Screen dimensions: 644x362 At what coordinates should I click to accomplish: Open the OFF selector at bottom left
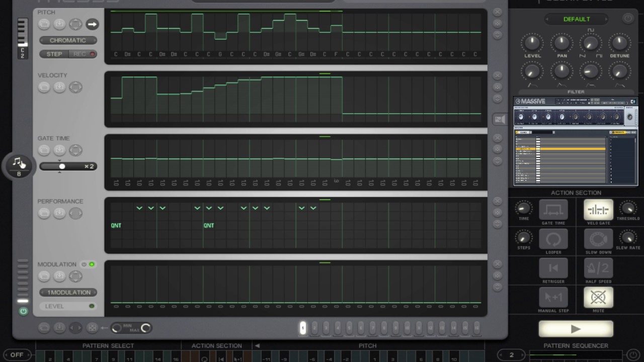tap(17, 354)
